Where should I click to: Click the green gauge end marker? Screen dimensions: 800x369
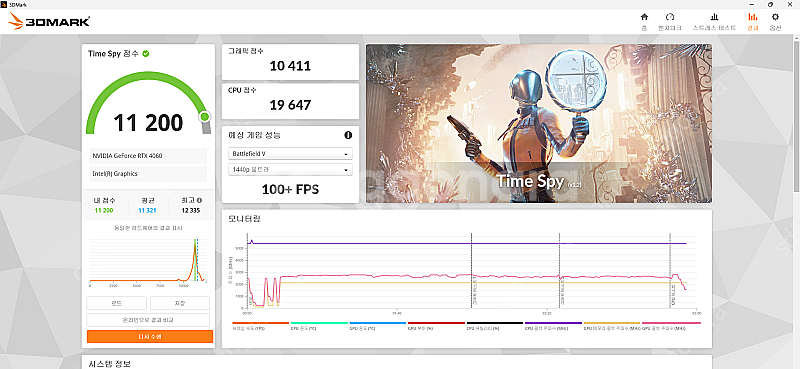205,117
